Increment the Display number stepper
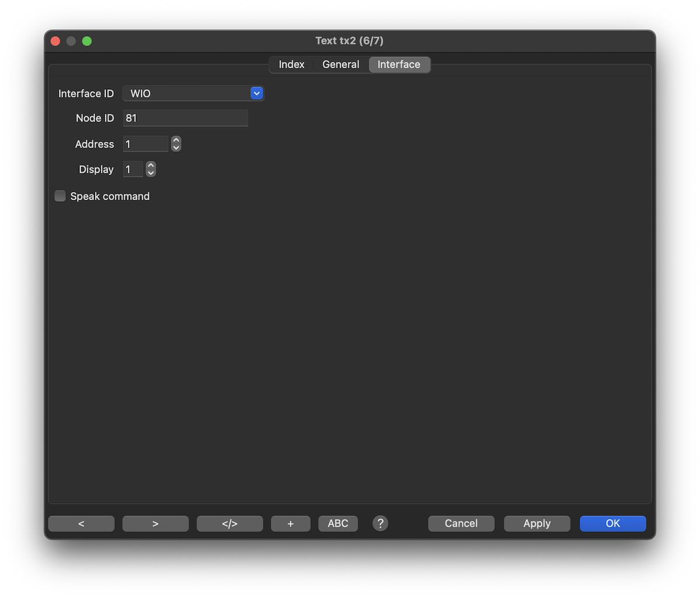 point(151,166)
